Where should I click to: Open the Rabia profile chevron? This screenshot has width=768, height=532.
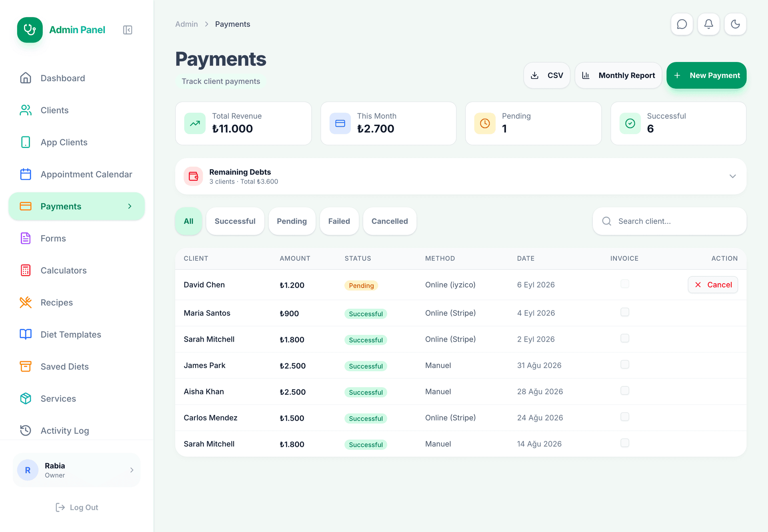tap(132, 470)
